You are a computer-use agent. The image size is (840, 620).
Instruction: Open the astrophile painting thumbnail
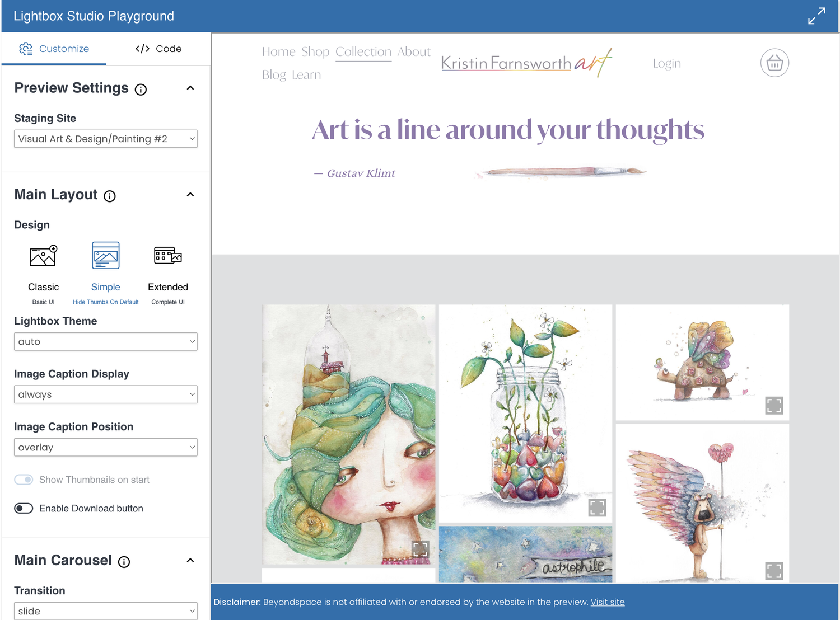(x=525, y=554)
